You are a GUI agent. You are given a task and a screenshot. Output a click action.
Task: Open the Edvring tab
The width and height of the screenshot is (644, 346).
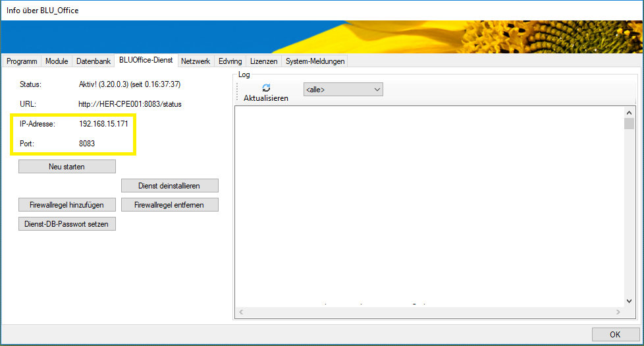(x=230, y=61)
